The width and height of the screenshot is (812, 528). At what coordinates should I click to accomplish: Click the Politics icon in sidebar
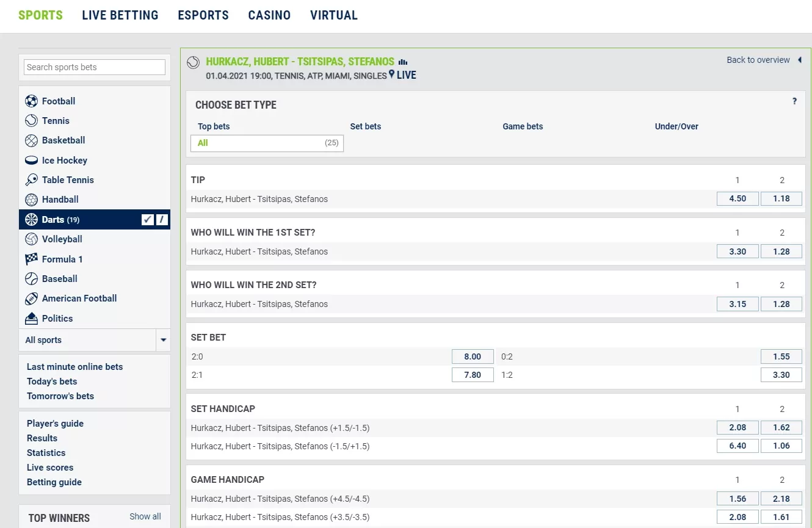click(x=31, y=319)
